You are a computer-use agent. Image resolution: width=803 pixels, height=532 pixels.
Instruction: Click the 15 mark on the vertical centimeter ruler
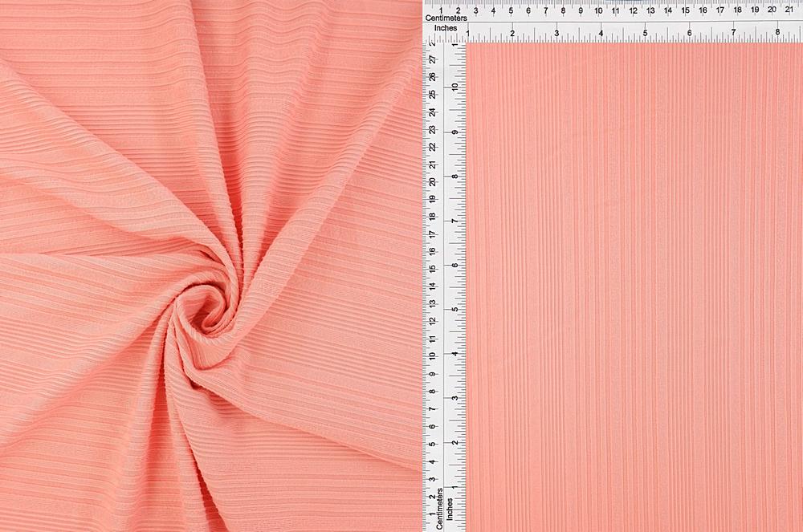(x=433, y=269)
